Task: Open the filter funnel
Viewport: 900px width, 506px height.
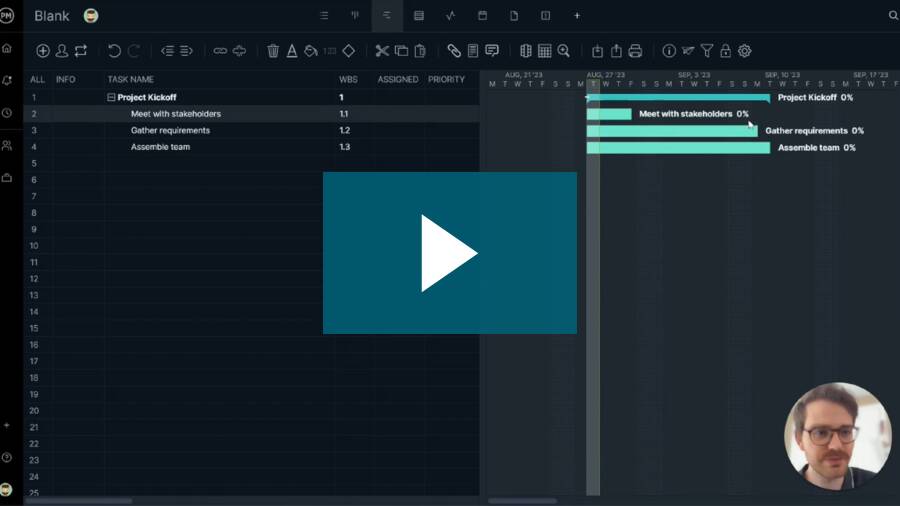Action: (707, 51)
